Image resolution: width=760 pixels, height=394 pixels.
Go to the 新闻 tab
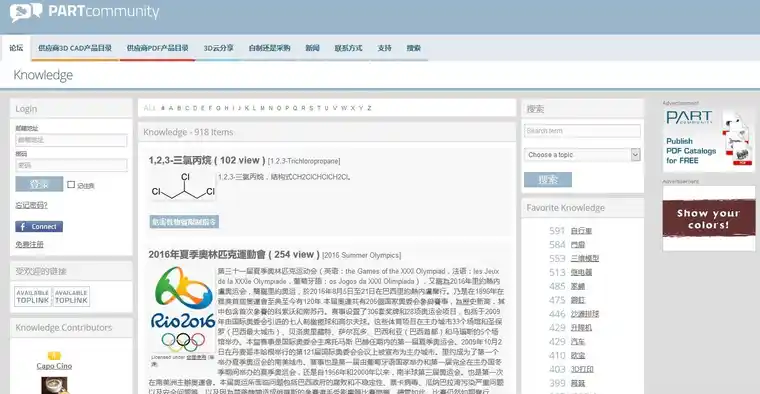click(312, 48)
